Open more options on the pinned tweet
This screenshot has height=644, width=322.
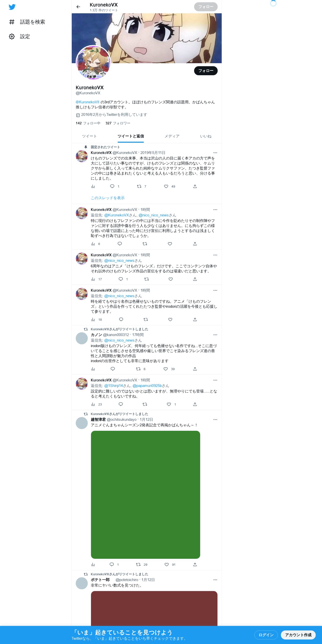(x=215, y=153)
